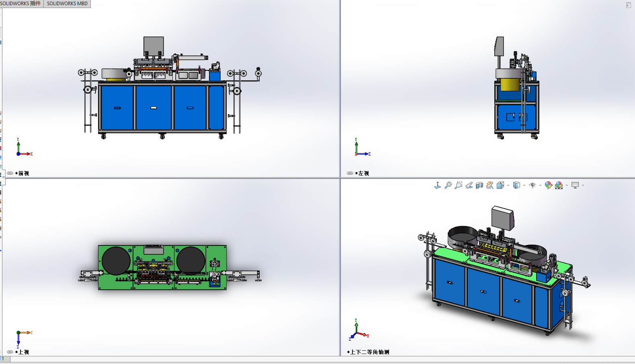Screen dimensions: 635x364
Task: Click the *前视 viewport label
Action: click(x=22, y=173)
